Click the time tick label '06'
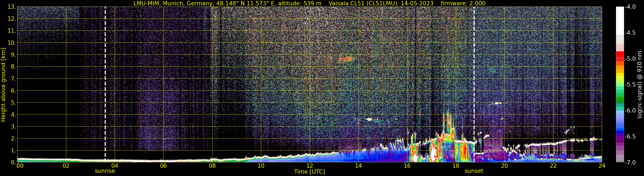Screen dimensions: 644x176 coord(163,166)
